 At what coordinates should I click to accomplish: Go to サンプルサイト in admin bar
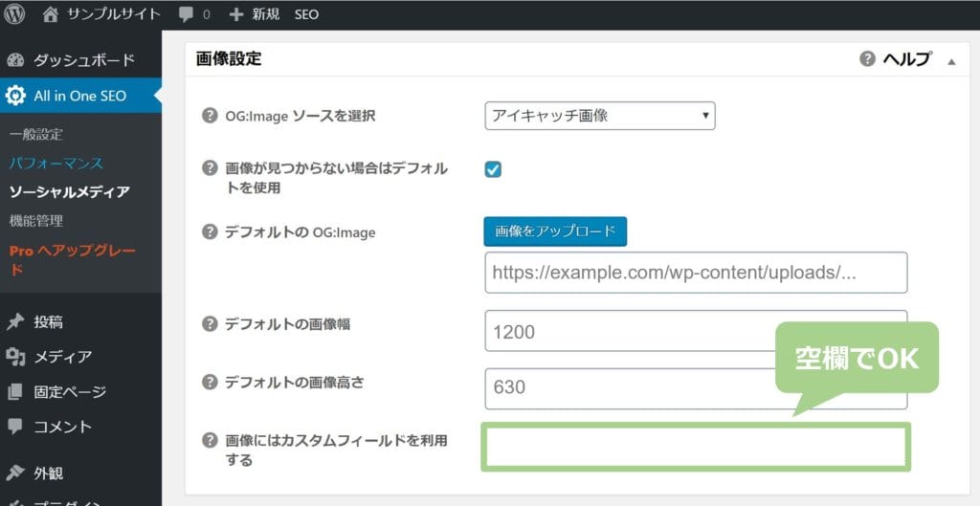[x=114, y=14]
